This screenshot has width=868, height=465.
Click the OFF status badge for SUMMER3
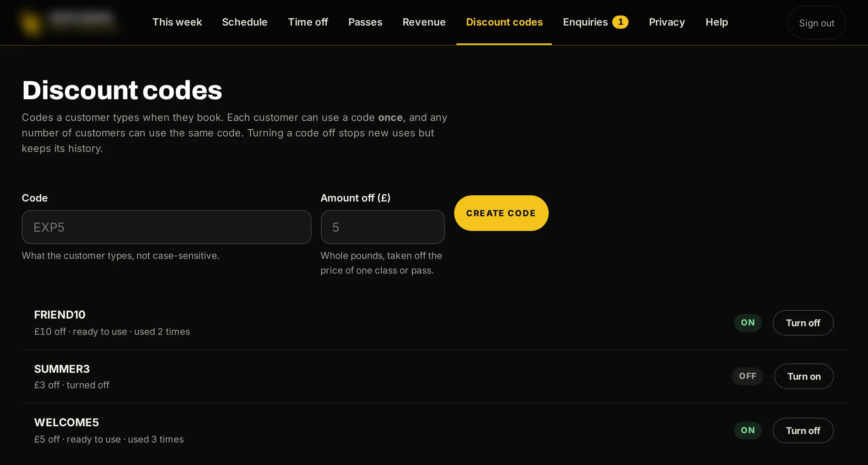[747, 376]
